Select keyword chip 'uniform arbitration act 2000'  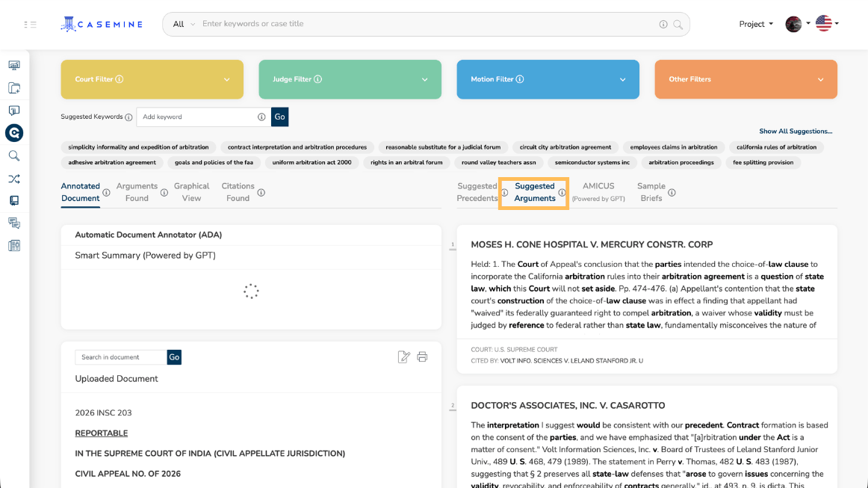pos(311,162)
